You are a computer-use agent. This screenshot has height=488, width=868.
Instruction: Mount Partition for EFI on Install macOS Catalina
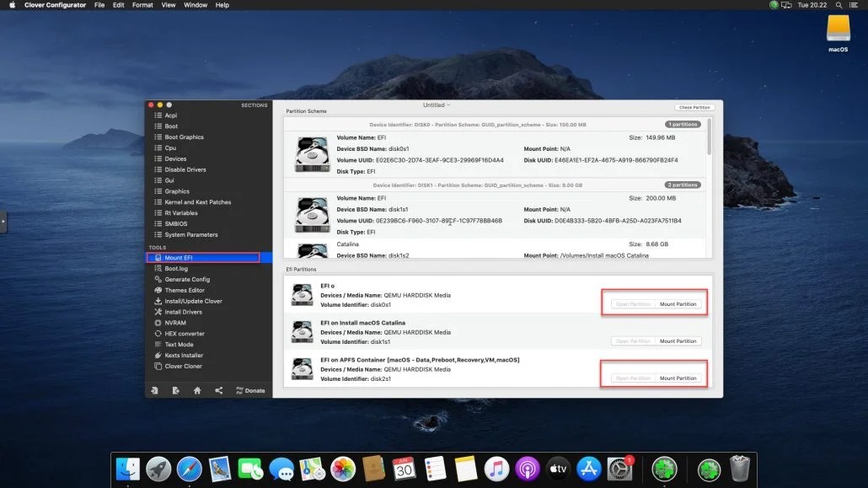coord(678,341)
